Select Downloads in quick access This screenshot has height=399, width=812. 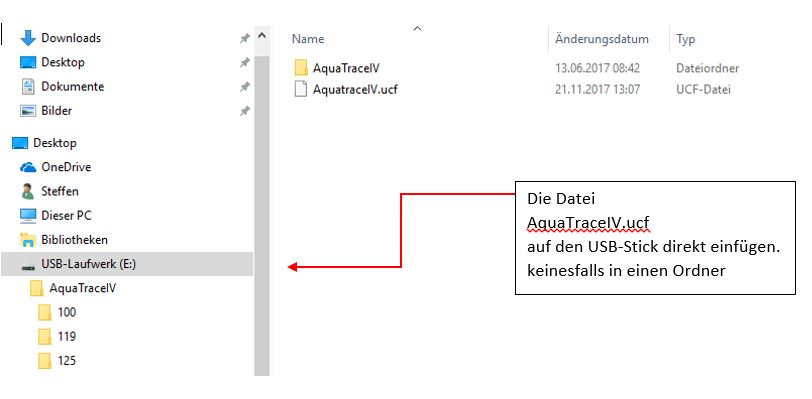tap(71, 38)
